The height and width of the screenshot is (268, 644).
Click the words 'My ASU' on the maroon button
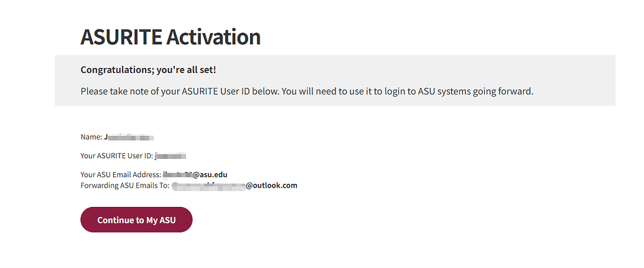[x=161, y=220]
